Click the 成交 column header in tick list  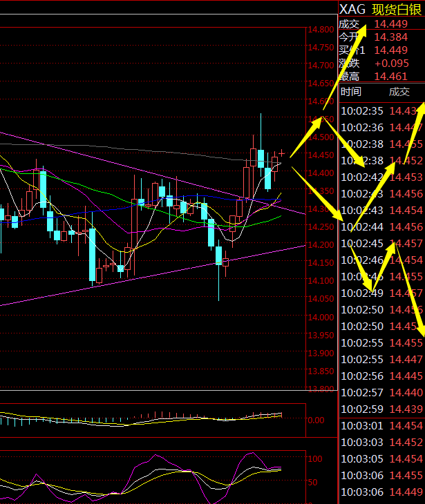399,92
